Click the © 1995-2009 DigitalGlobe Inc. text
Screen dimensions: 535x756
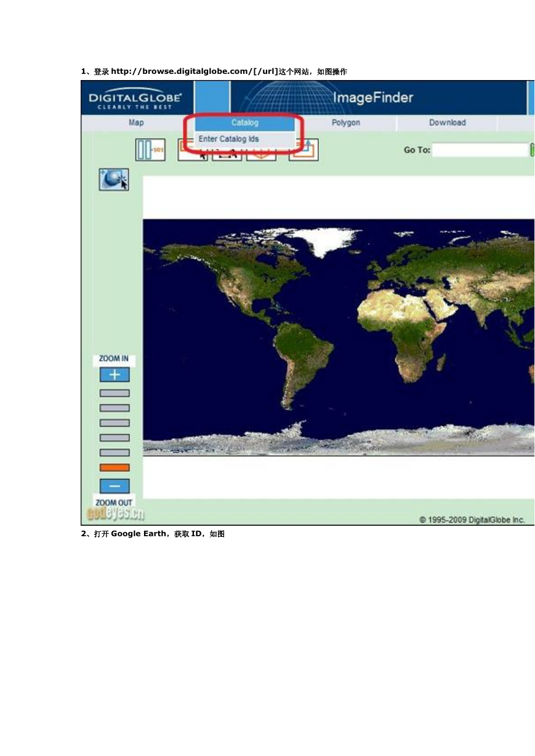tap(472, 520)
